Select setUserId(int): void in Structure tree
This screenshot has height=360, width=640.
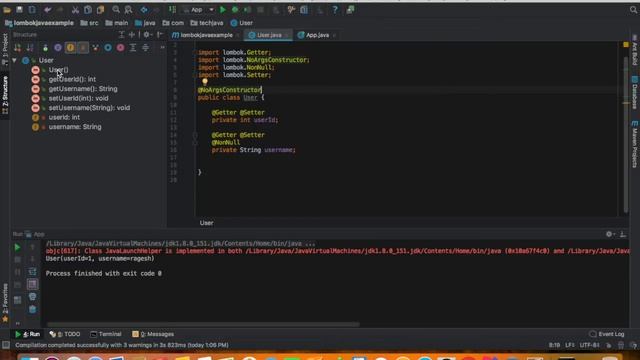pos(78,98)
